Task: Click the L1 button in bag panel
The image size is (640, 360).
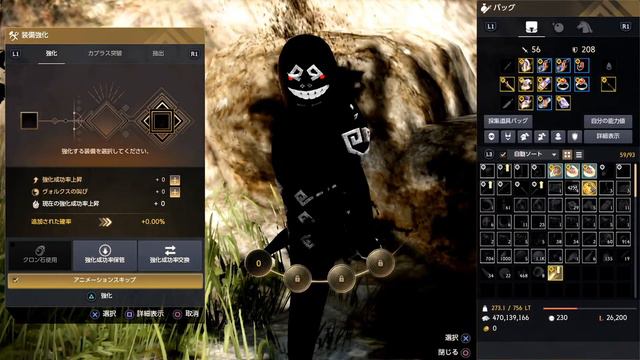Action: point(491,27)
